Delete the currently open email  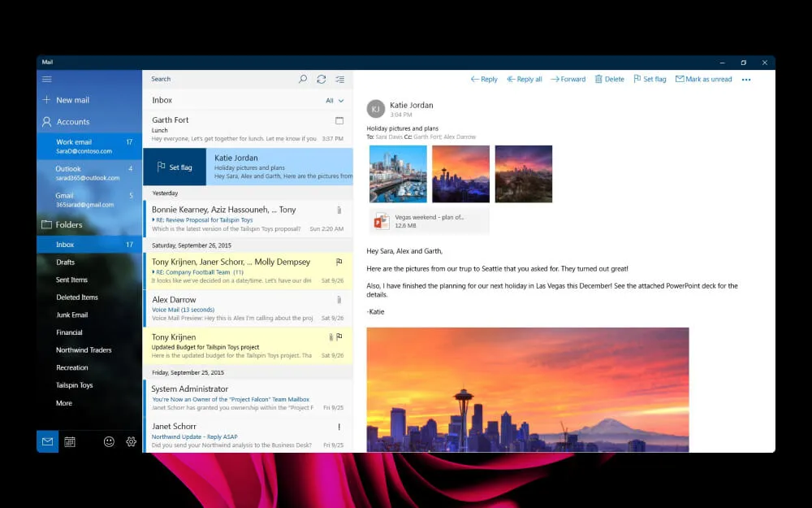coord(609,79)
